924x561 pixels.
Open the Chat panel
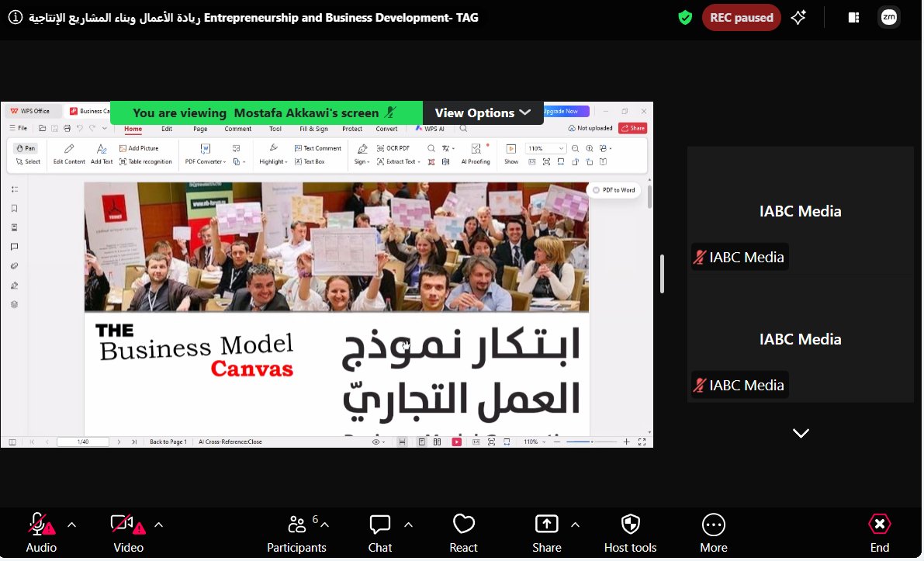[x=380, y=532]
